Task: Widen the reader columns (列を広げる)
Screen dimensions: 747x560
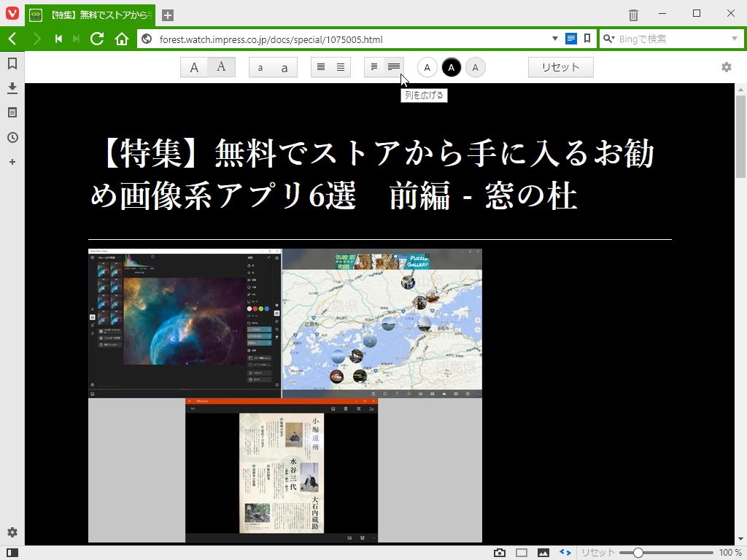Action: point(394,66)
